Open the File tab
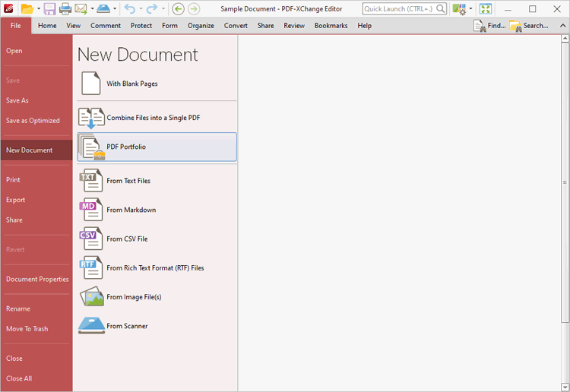The height and width of the screenshot is (392, 570). [x=16, y=26]
